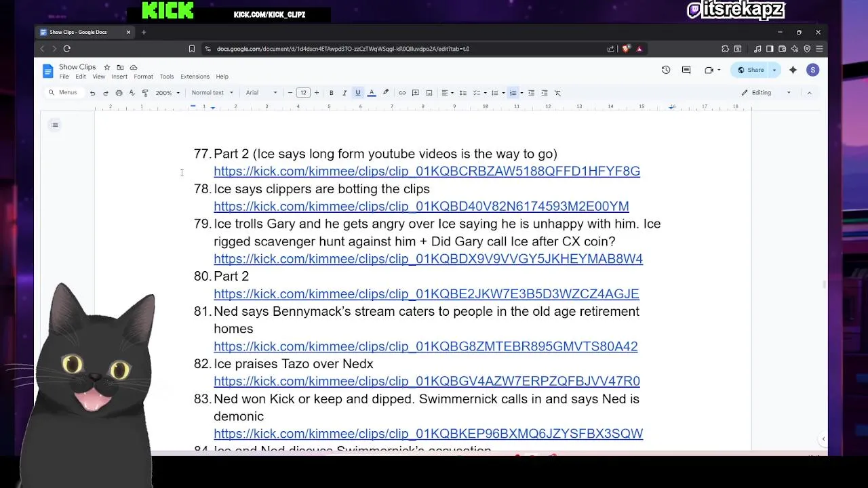Open the Arial font dropdown

pos(261,93)
